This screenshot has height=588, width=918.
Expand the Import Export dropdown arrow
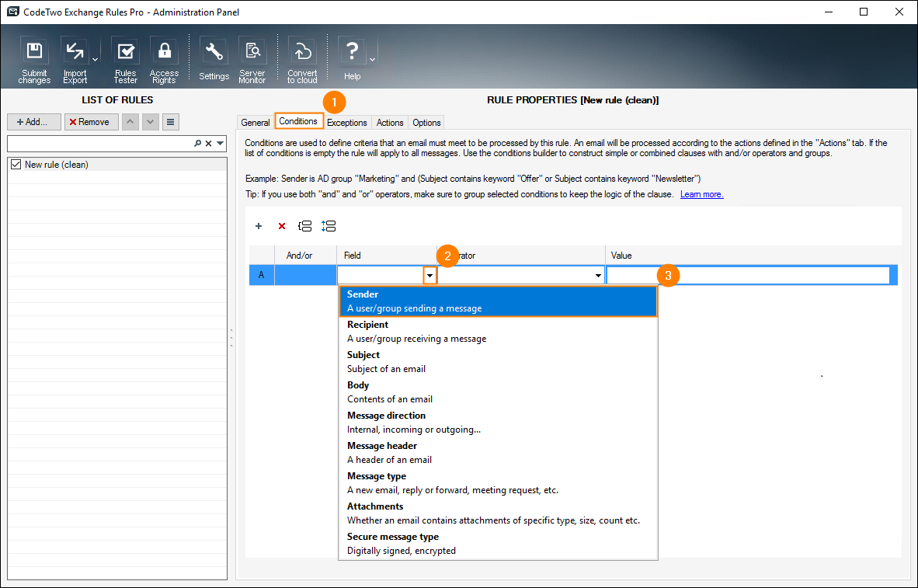click(96, 60)
